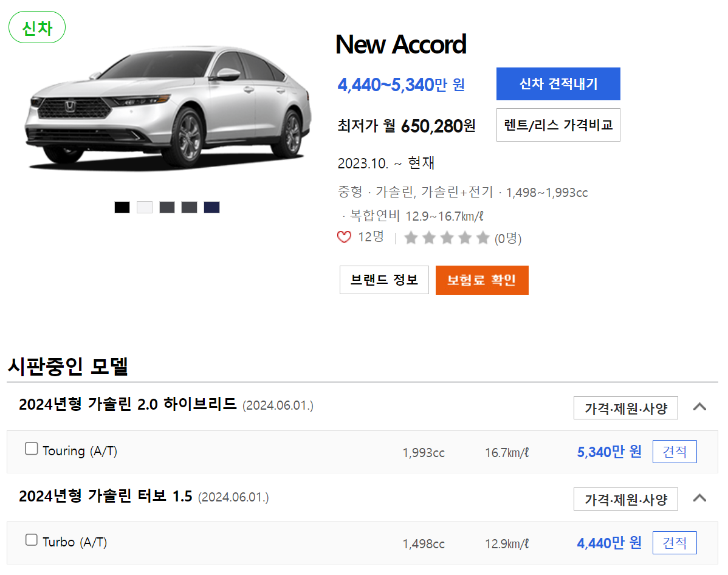
Task: Tick the Turbo (A/T) checkbox
Action: coord(31,540)
